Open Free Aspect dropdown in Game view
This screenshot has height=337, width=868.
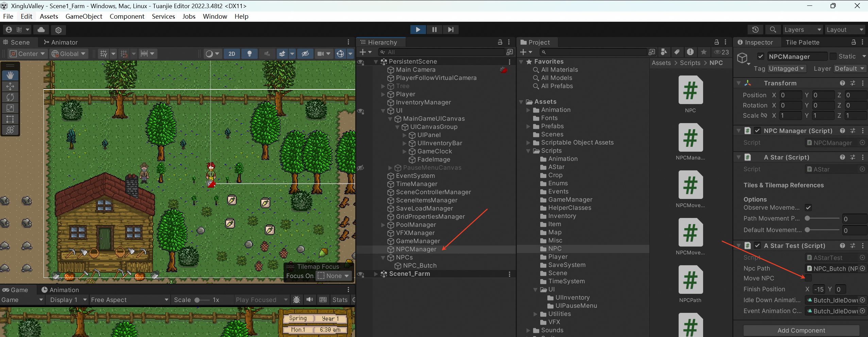click(x=130, y=300)
